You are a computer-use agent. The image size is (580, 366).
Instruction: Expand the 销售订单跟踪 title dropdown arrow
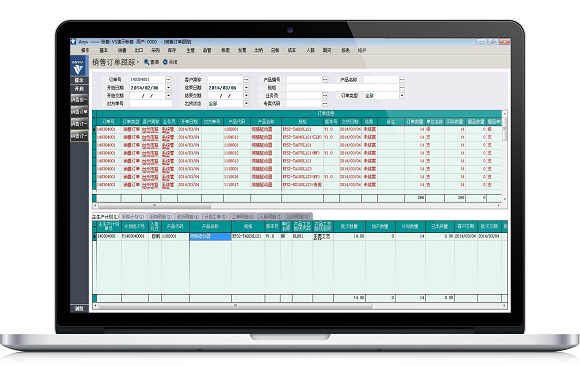click(x=138, y=63)
